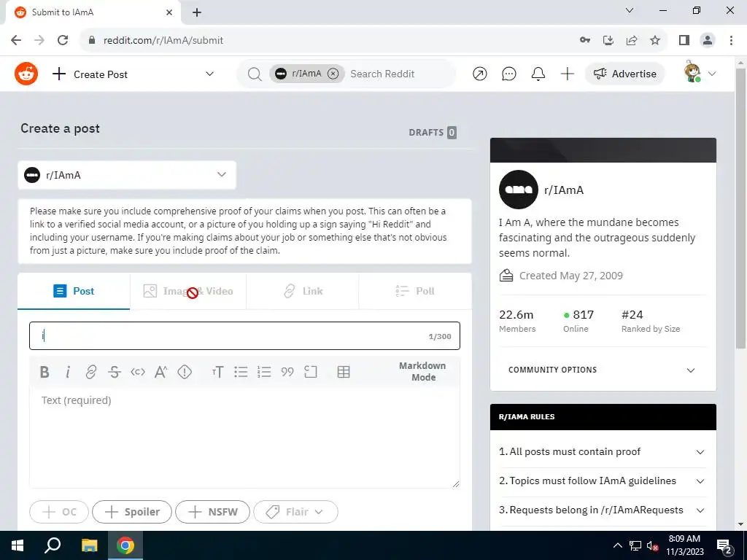This screenshot has height=560, width=747.
Task: Open Reddit chat messages
Action: 508,74
